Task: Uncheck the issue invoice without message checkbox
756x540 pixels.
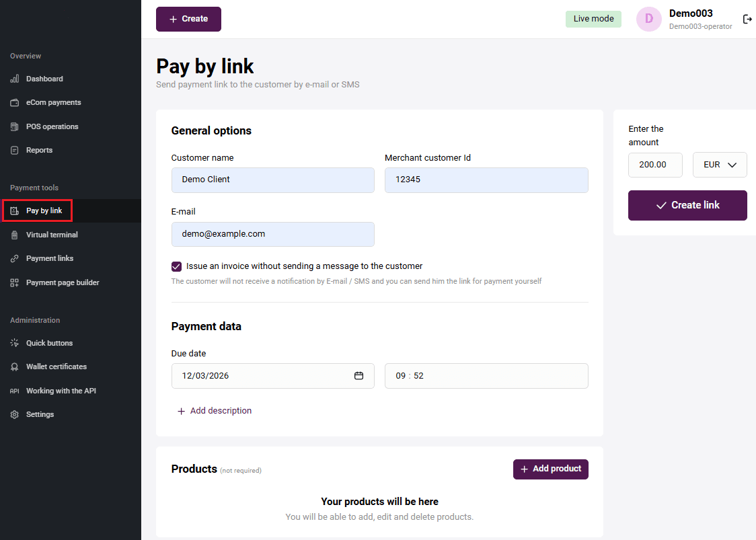Action: click(177, 266)
